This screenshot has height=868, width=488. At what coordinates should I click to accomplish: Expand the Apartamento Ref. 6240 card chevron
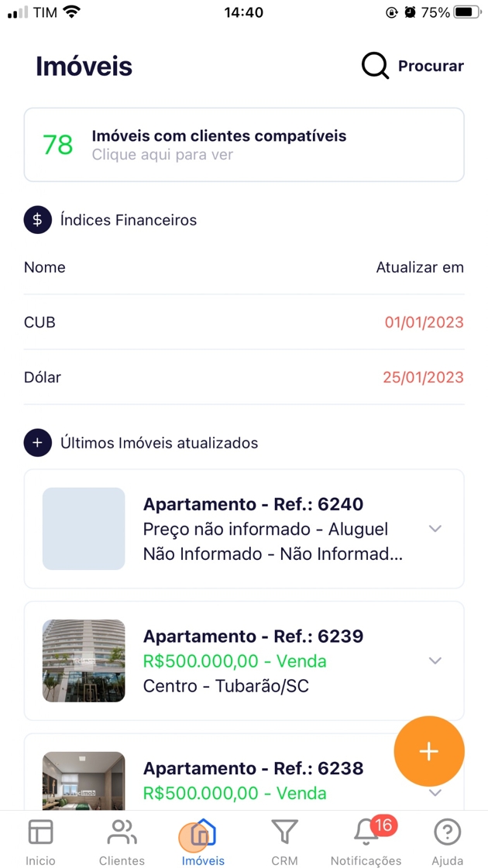pyautogui.click(x=435, y=529)
